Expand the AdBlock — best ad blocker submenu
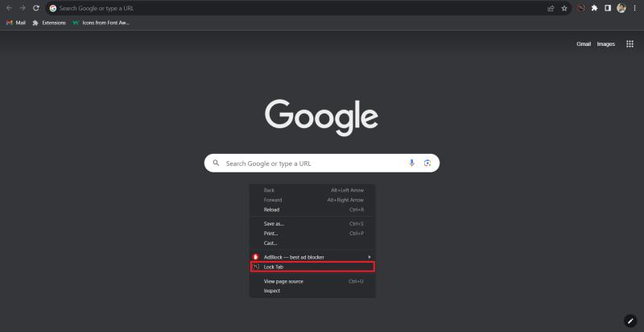The image size is (644, 332). pyautogui.click(x=312, y=257)
